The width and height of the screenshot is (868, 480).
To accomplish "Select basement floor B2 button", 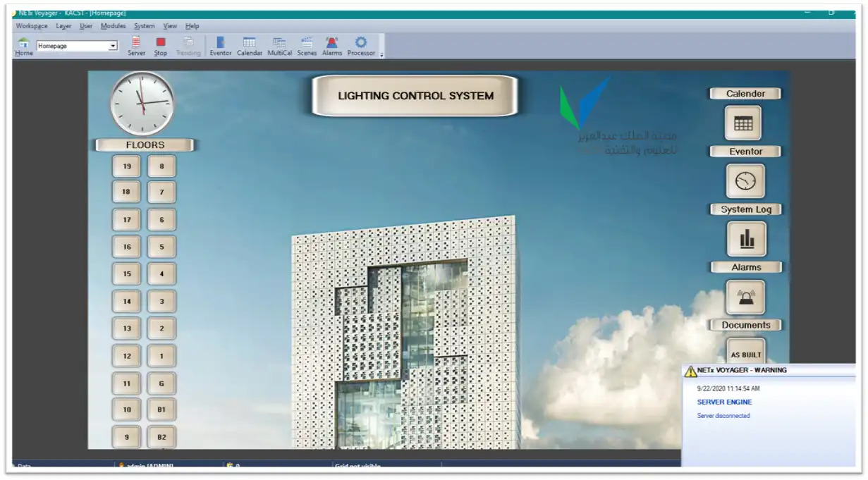I will tap(161, 437).
